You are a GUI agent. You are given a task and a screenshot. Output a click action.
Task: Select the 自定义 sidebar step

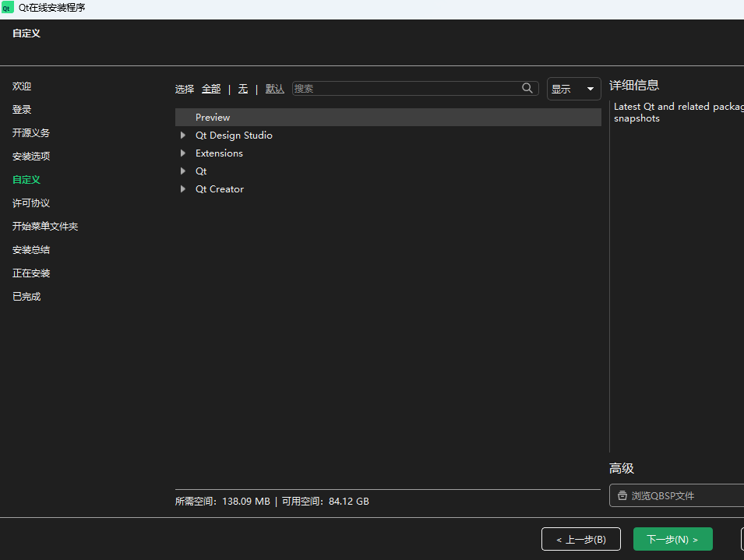[x=26, y=180]
